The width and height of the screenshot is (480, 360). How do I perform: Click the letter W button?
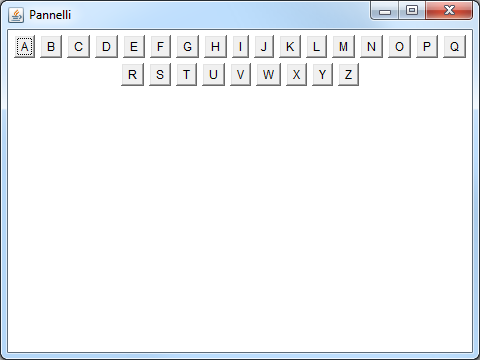pyautogui.click(x=268, y=74)
